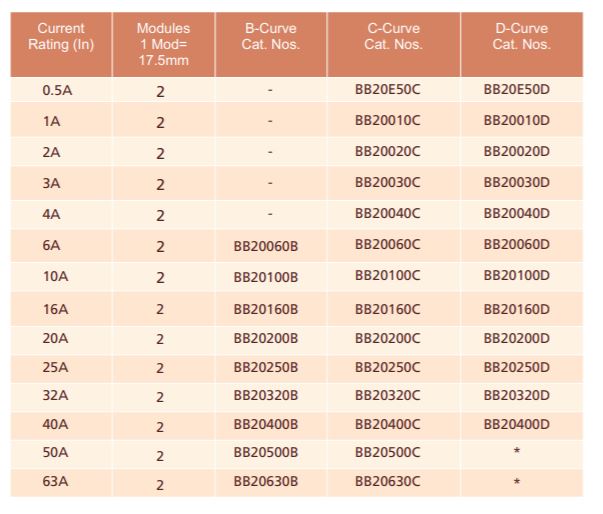Click the B-Curve dash in the 3A row

(270, 183)
